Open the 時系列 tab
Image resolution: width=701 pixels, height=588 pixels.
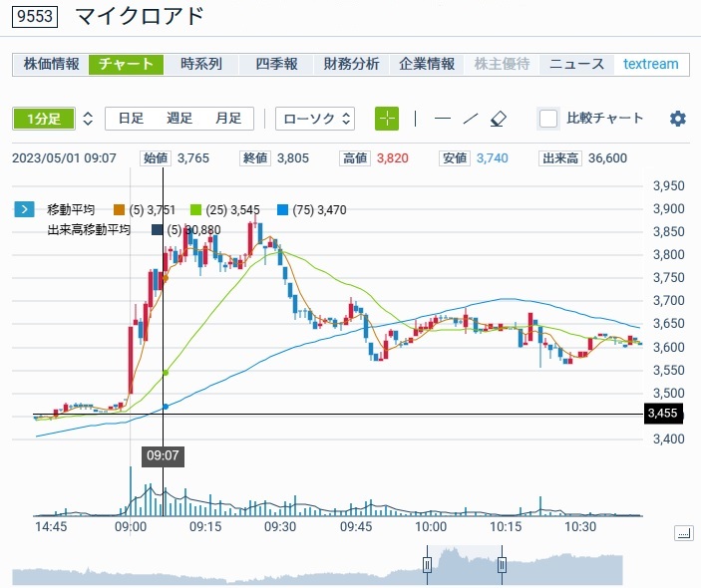pyautogui.click(x=200, y=64)
